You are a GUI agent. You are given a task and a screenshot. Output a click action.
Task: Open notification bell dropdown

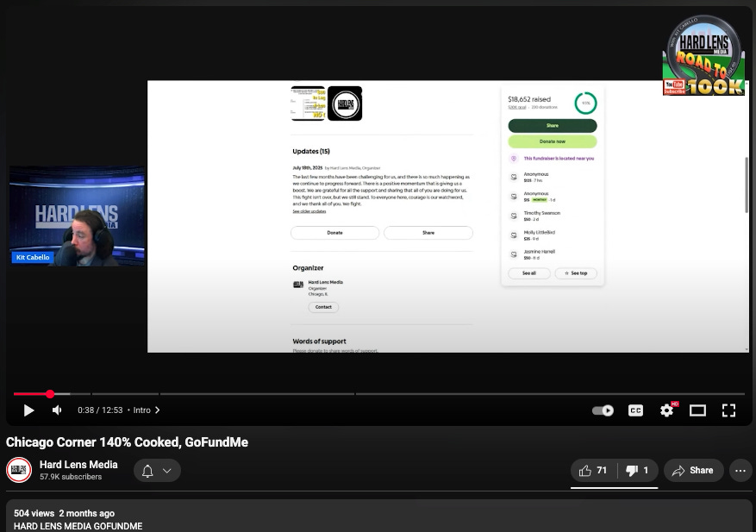click(157, 471)
